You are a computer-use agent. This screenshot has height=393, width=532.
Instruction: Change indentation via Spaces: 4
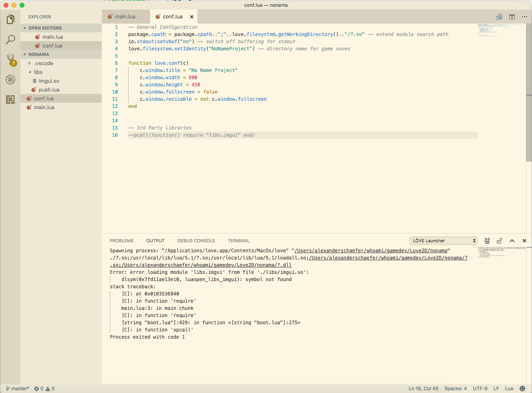(455, 389)
